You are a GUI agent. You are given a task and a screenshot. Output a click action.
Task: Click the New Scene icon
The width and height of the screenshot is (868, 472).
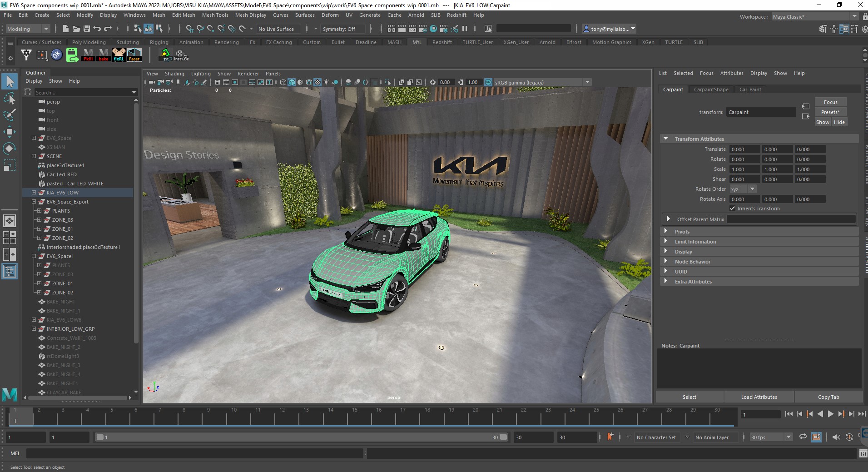(66, 29)
